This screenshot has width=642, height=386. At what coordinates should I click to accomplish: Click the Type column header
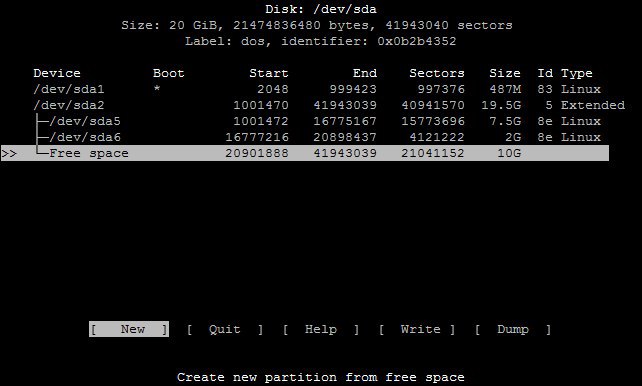pyautogui.click(x=576, y=74)
